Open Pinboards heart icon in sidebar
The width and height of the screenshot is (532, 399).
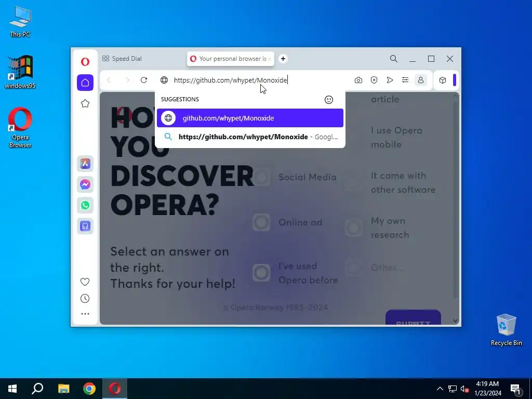pos(85,282)
